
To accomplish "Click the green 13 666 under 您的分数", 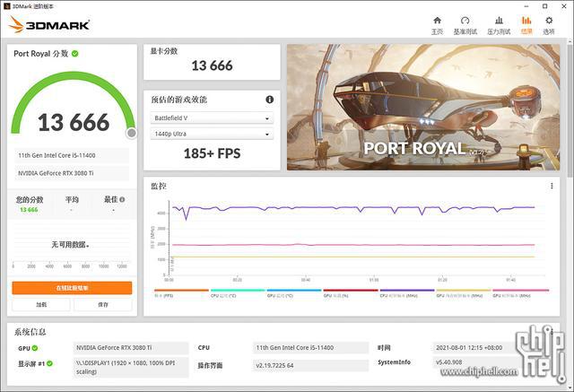I will (29, 210).
